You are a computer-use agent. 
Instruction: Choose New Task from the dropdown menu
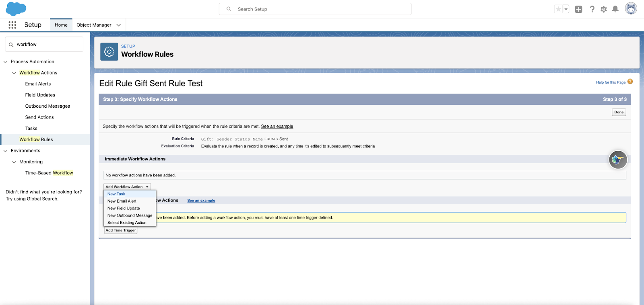pyautogui.click(x=116, y=194)
